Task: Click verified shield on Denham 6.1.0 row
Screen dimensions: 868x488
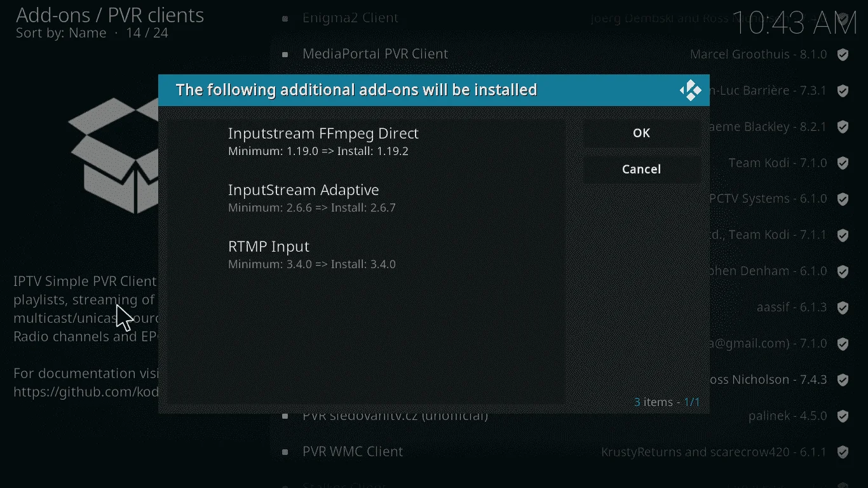Action: point(843,272)
